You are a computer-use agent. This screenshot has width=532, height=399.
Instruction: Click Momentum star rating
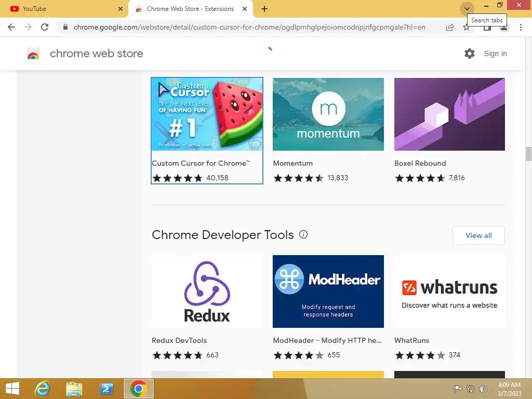(x=299, y=178)
